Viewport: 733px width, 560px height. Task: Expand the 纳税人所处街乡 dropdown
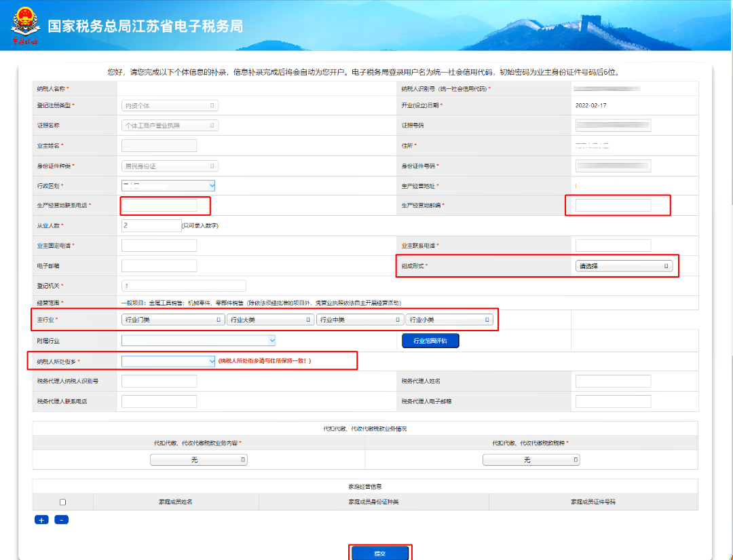coord(168,361)
